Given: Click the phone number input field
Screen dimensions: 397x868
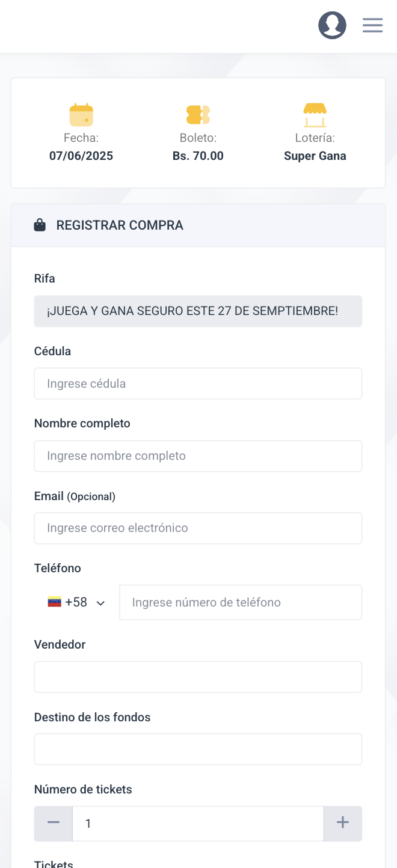Looking at the screenshot, I should [241, 602].
